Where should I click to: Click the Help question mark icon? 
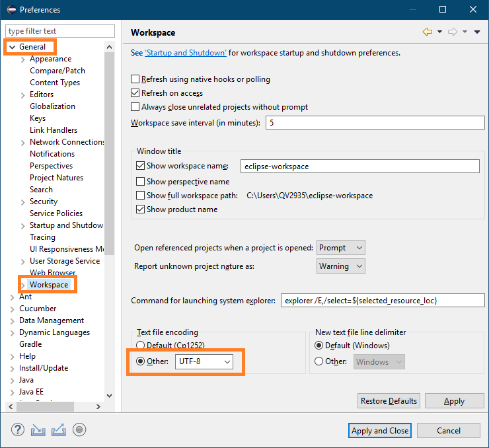tap(18, 429)
